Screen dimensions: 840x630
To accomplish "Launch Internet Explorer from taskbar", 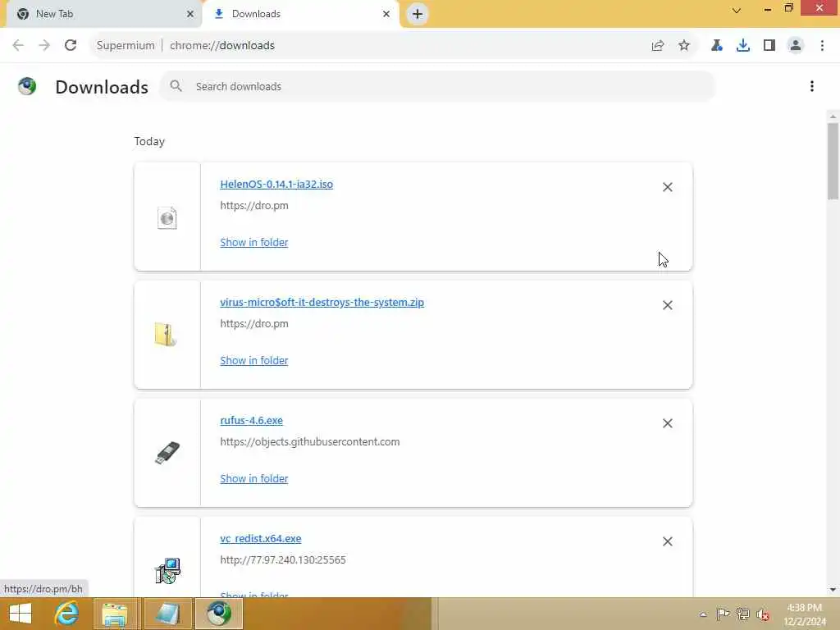I will tap(67, 614).
